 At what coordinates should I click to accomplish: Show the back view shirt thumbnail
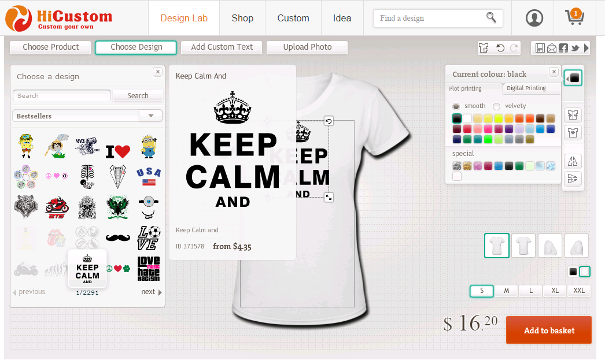click(523, 246)
